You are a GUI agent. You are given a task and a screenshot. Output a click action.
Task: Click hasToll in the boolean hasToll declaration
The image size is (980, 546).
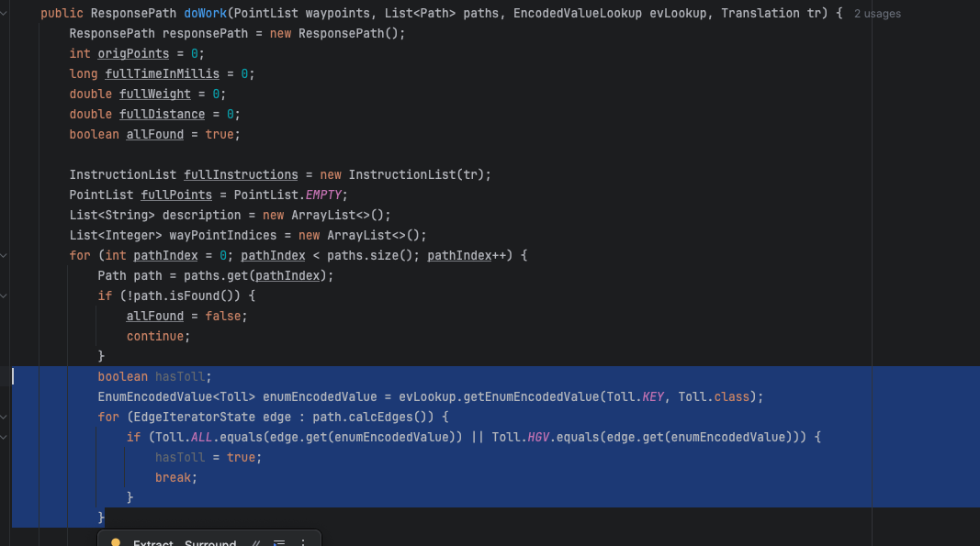pos(180,377)
